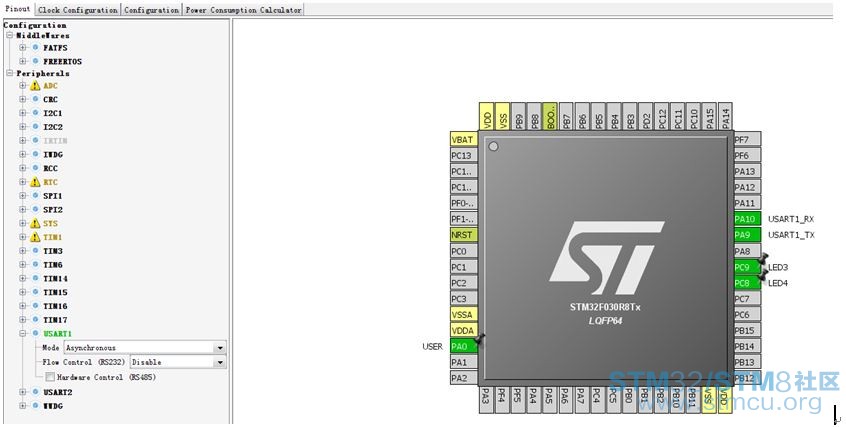Select the SPI2 tree item
Screen dimensions: 846x427
pyautogui.click(x=53, y=209)
